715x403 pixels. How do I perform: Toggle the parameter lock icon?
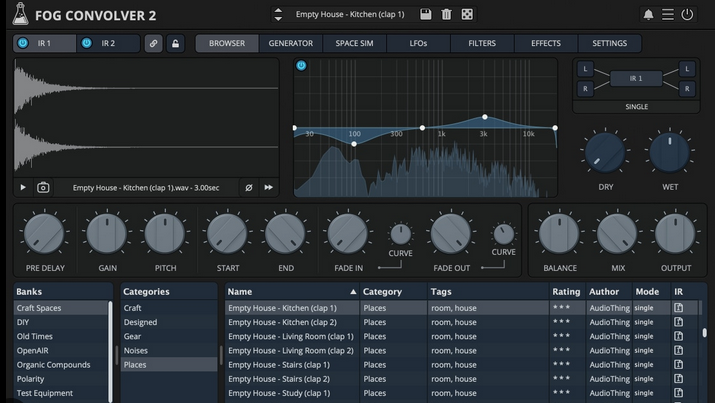175,43
